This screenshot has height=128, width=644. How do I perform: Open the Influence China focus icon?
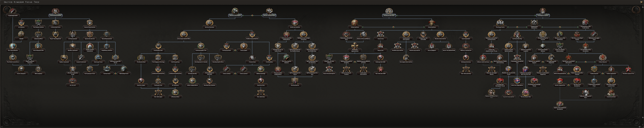click(x=175, y=92)
